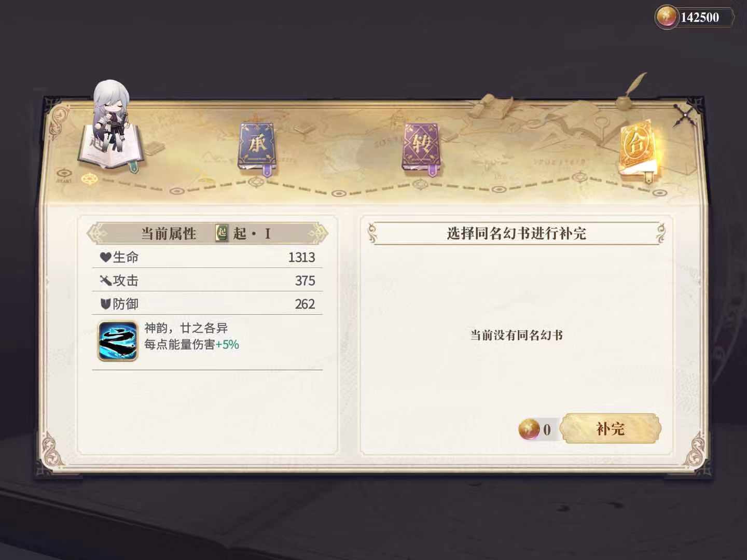The height and width of the screenshot is (560, 747).
Task: Select the 生命 1313 attribute row
Action: point(207,257)
